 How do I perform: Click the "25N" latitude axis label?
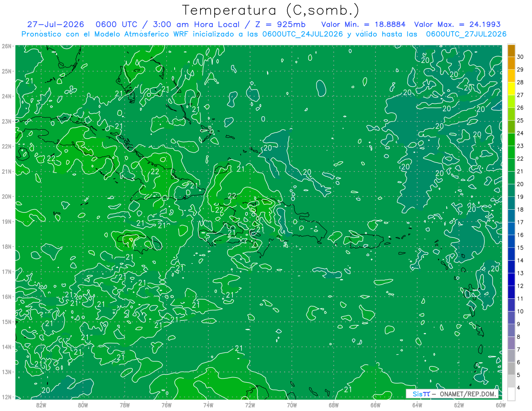(6, 71)
